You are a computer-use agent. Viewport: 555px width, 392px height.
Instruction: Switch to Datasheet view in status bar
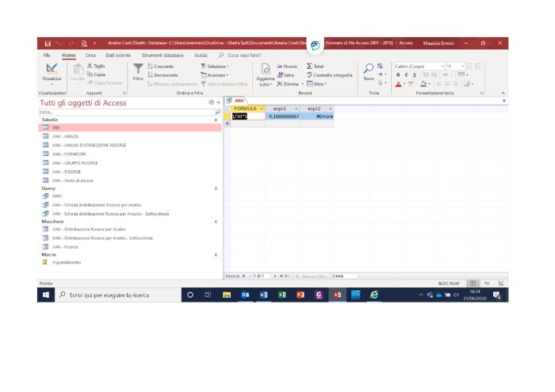(x=472, y=283)
